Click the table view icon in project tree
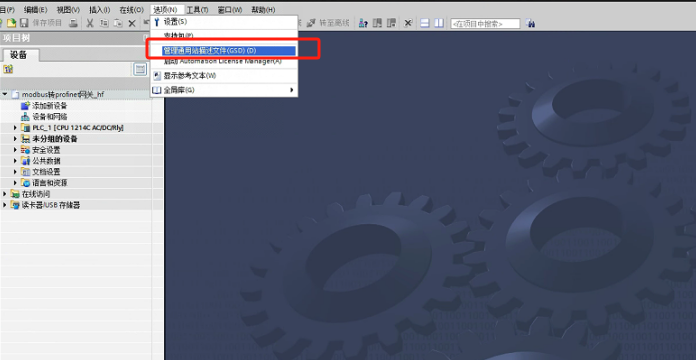Viewport: 696px width, 360px height. 140,69
